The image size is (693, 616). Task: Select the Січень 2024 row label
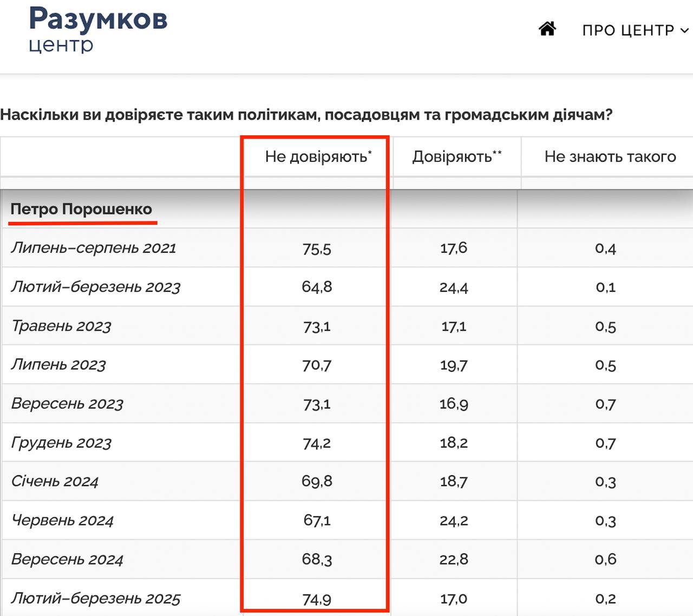coord(55,482)
